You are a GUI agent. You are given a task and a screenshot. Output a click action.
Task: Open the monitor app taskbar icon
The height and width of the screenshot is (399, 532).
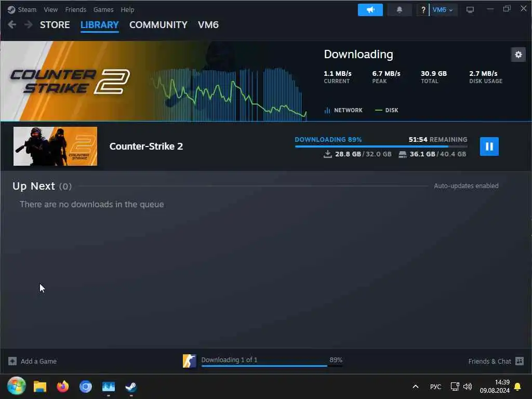(109, 387)
